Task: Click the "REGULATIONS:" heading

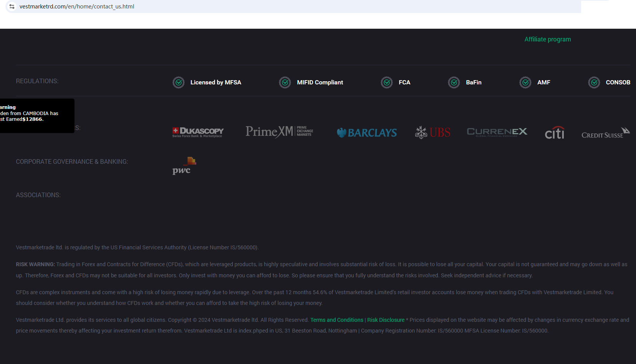Action: (x=37, y=81)
